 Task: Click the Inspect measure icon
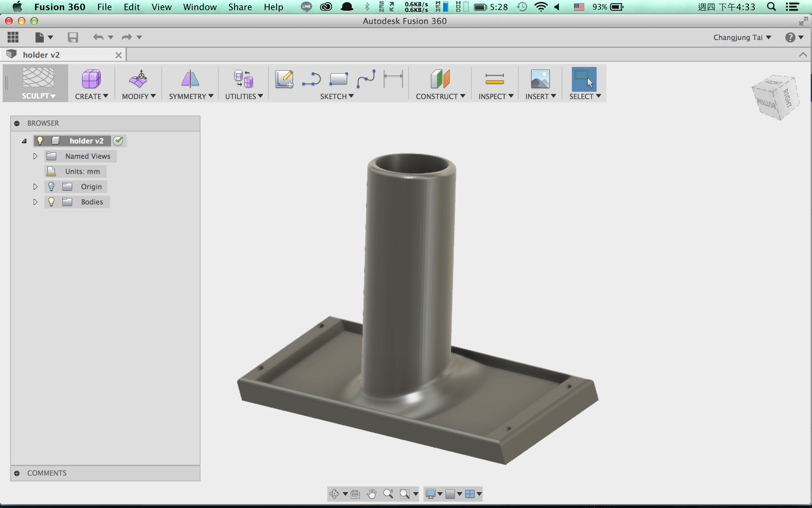(x=494, y=79)
